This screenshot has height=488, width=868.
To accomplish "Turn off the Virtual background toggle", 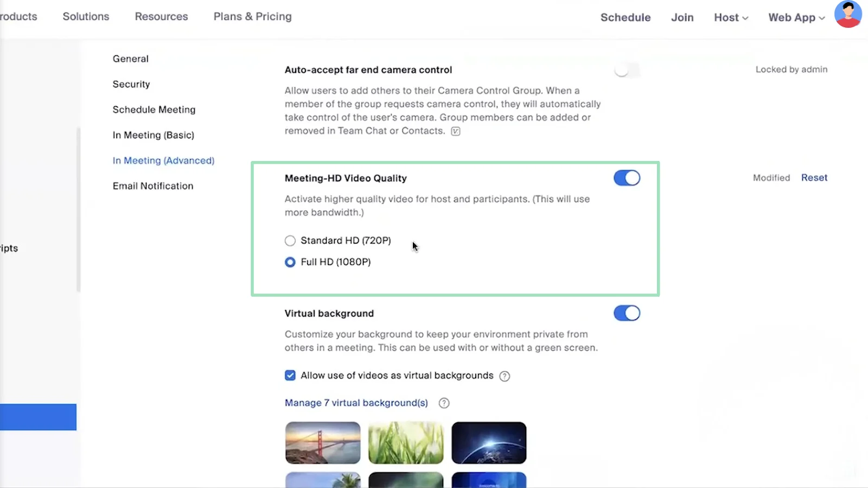I will coord(627,313).
